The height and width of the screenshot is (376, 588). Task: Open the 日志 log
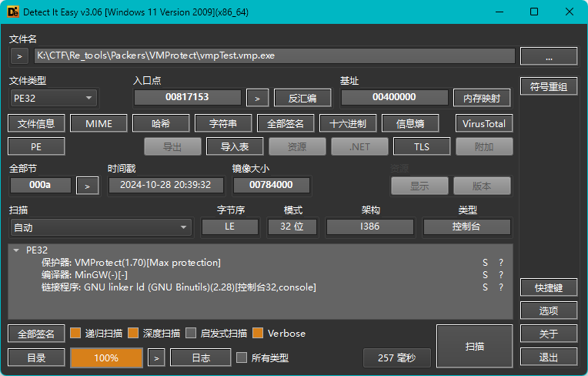201,358
